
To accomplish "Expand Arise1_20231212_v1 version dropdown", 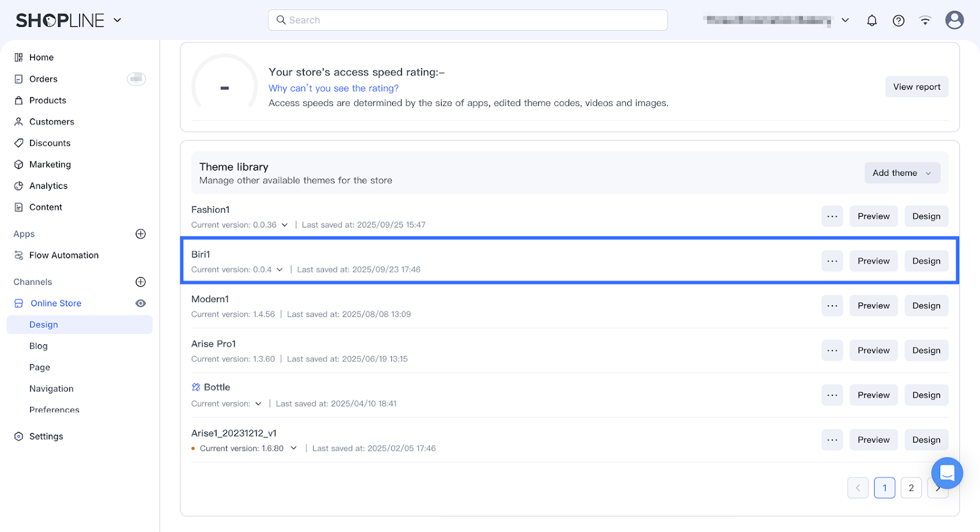I will click(293, 448).
